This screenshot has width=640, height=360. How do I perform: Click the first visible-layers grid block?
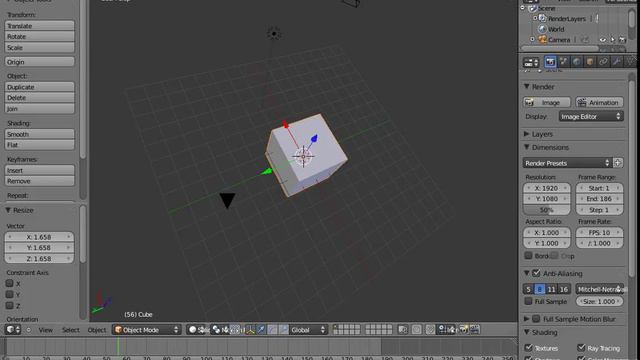click(347, 330)
